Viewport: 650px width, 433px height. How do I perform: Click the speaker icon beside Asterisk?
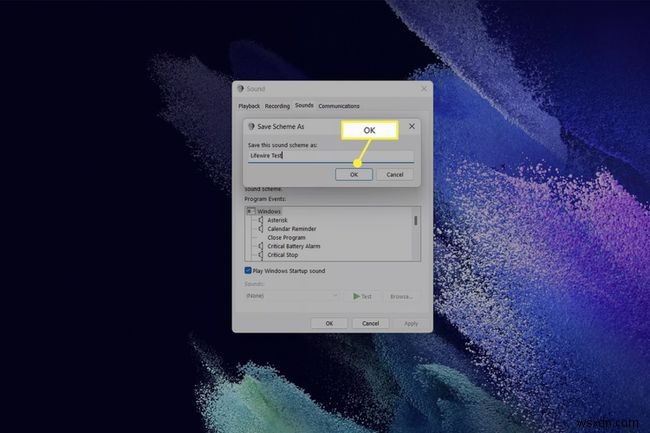pyautogui.click(x=261, y=220)
